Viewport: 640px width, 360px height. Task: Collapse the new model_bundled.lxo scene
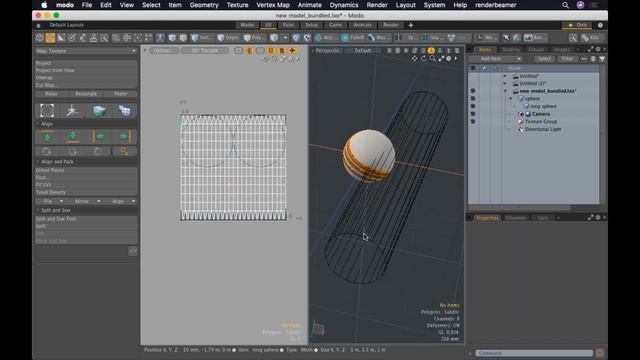(x=505, y=91)
